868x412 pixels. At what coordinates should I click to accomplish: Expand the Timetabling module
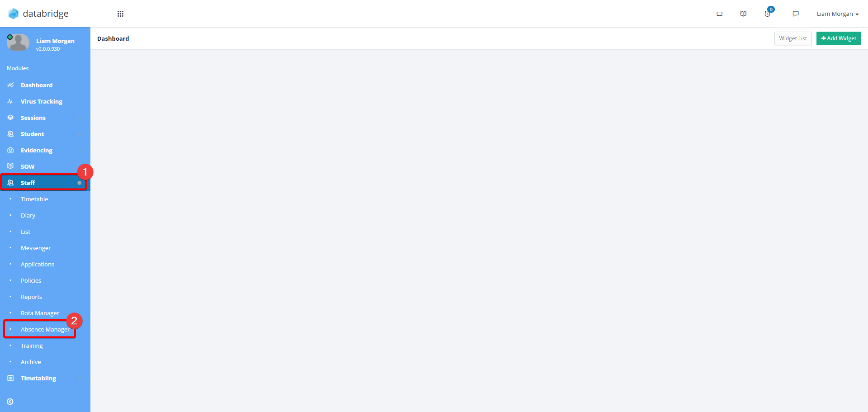[x=45, y=378]
